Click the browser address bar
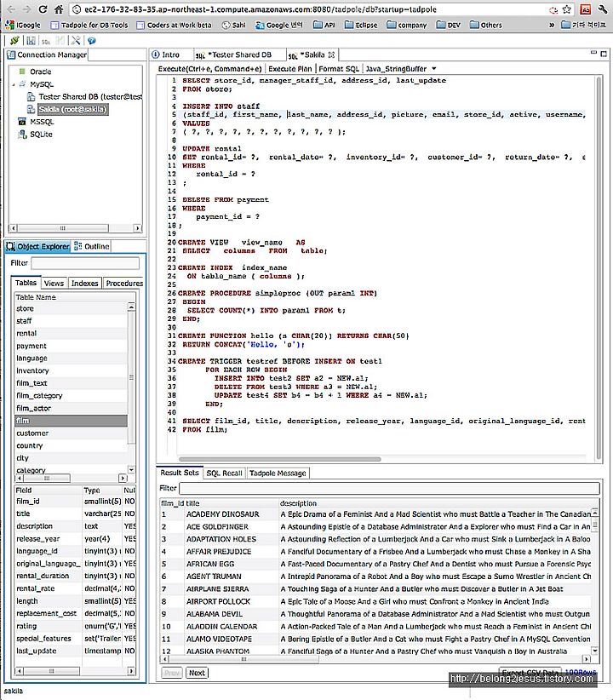 point(308,9)
